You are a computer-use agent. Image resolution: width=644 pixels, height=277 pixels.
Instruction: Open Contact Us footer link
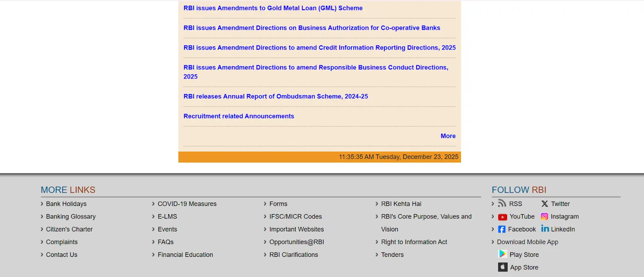[62, 255]
